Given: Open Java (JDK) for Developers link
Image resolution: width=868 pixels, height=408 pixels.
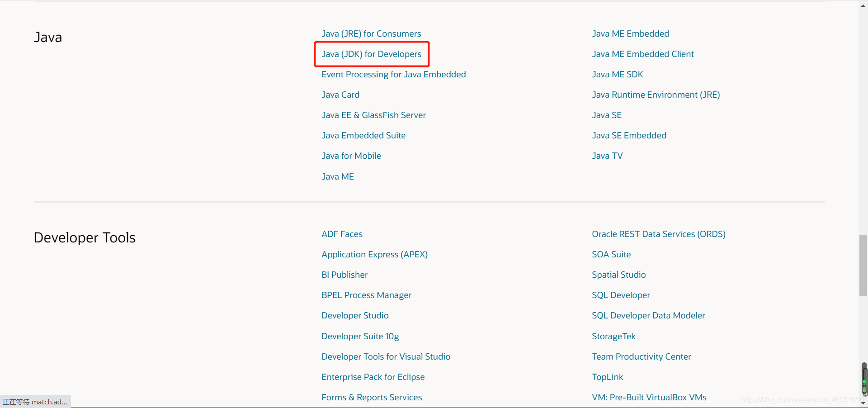Looking at the screenshot, I should (372, 54).
